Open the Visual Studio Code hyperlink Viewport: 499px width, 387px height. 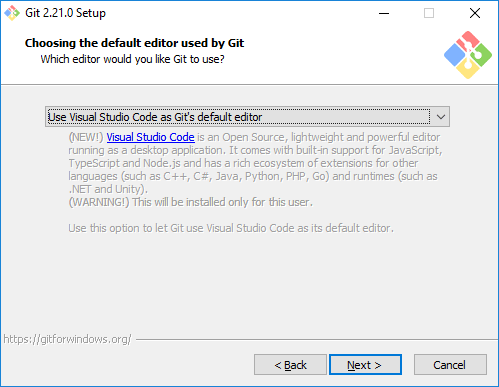point(150,137)
